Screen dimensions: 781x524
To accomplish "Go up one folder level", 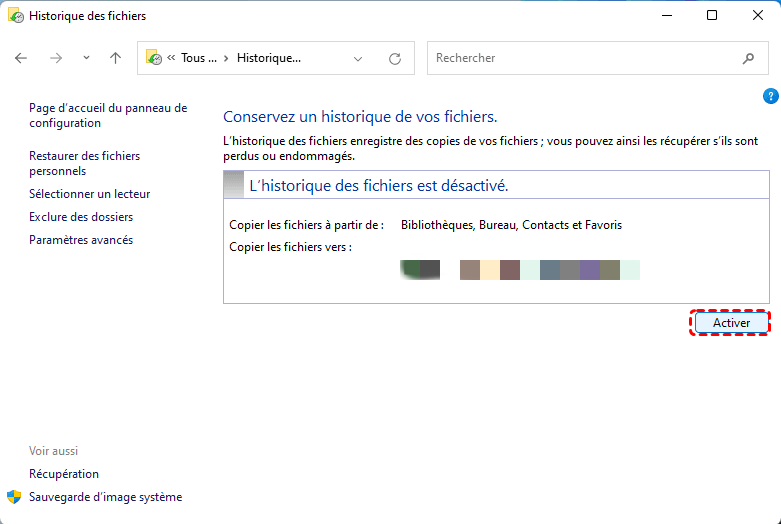I will click(116, 58).
